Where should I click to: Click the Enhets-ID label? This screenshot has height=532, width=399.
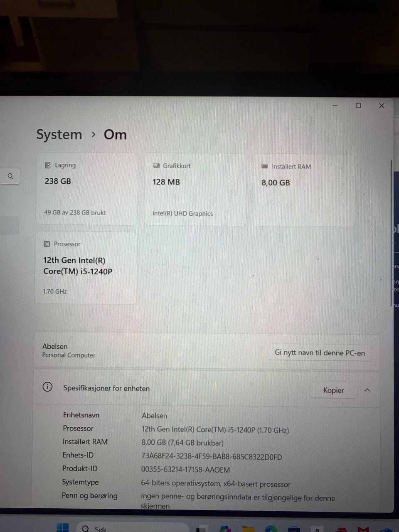[x=78, y=455]
